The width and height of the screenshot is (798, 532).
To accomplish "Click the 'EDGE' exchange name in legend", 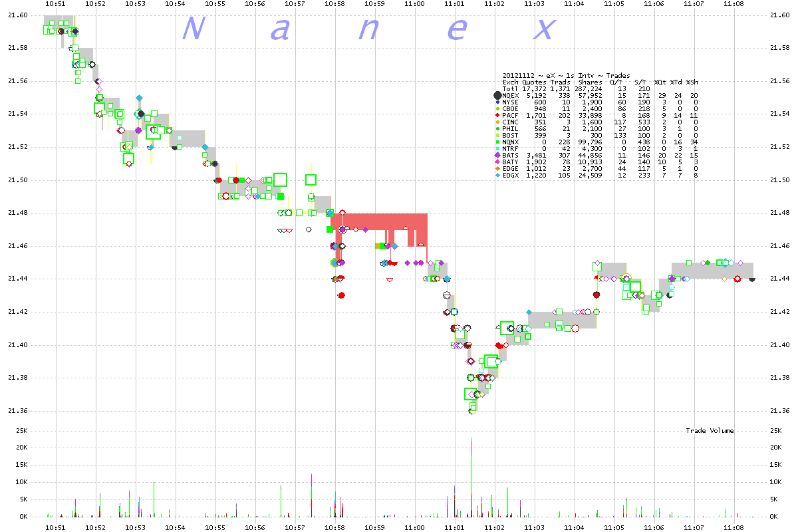I will tap(510, 169).
